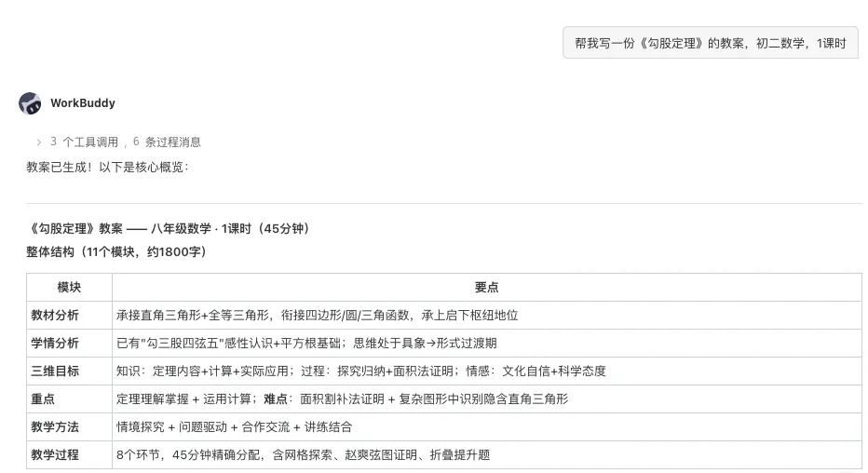Click cell '8个环节，45分钟精确分配…折叠提升题'
The image size is (868, 473).
(486, 454)
